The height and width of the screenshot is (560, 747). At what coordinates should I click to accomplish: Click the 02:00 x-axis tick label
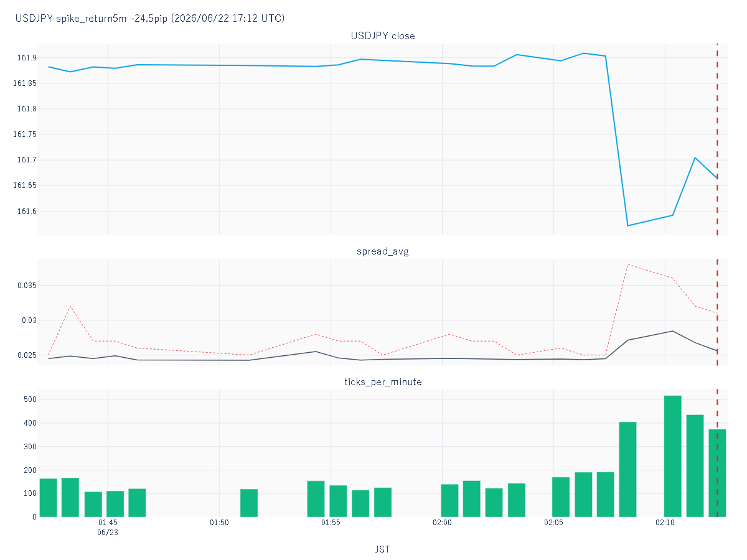point(442,523)
